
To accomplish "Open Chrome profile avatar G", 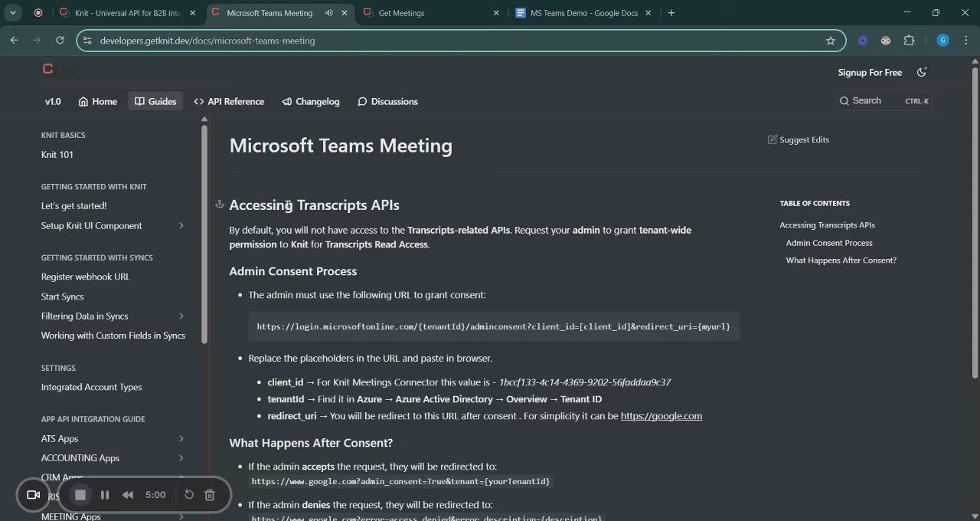I will click(942, 41).
